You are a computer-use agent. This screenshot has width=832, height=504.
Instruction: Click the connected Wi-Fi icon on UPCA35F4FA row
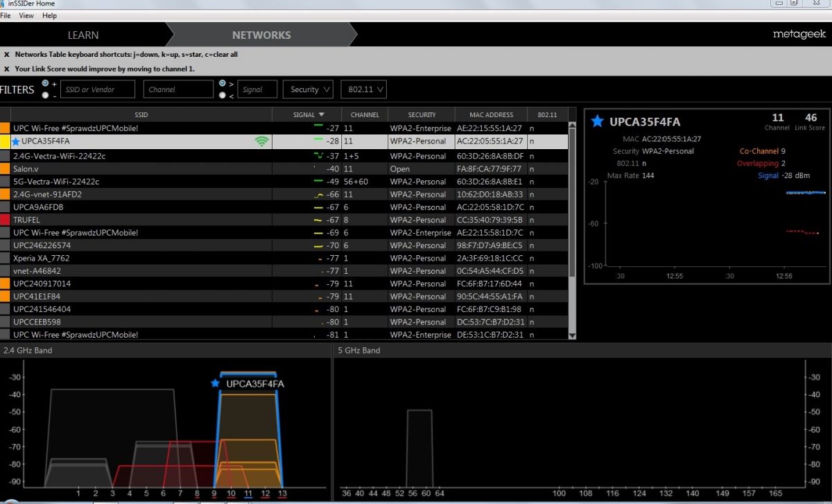pyautogui.click(x=261, y=141)
